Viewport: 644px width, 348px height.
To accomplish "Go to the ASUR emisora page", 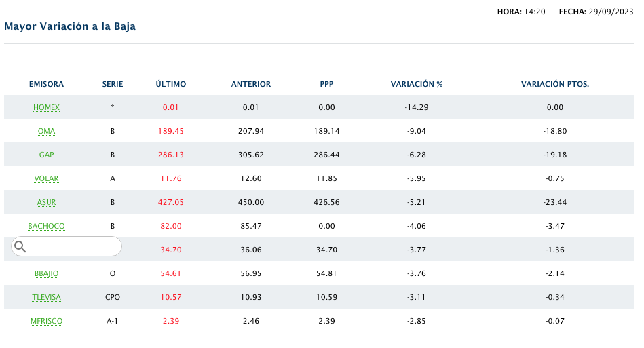I will [46, 202].
